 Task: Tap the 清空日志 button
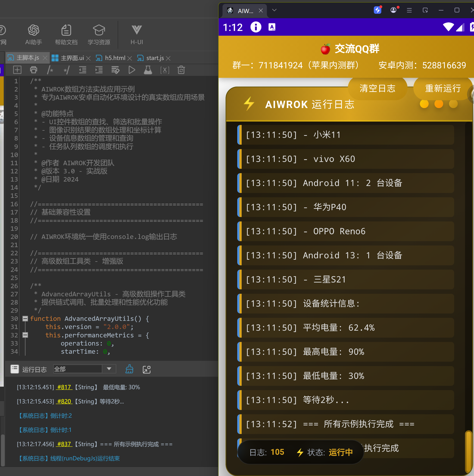click(377, 88)
